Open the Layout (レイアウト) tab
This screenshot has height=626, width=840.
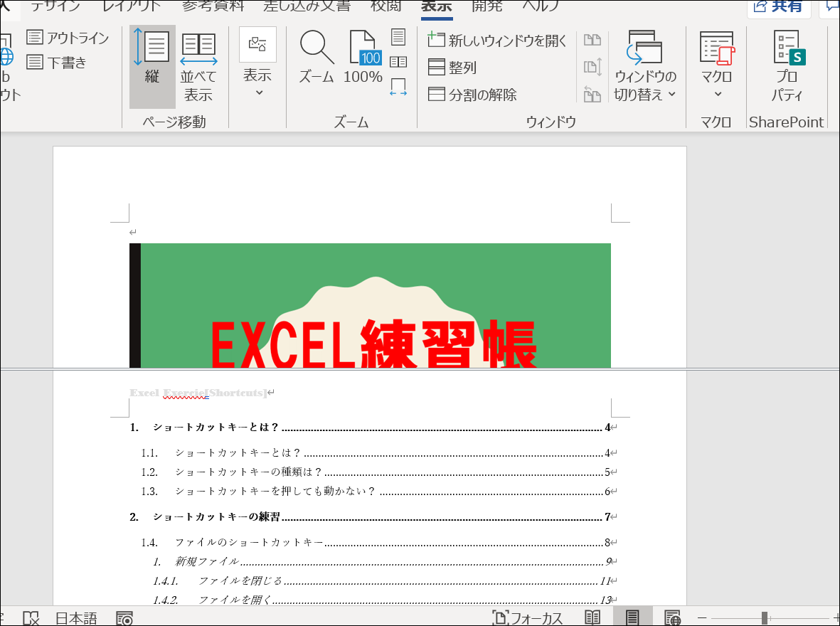coord(132,6)
